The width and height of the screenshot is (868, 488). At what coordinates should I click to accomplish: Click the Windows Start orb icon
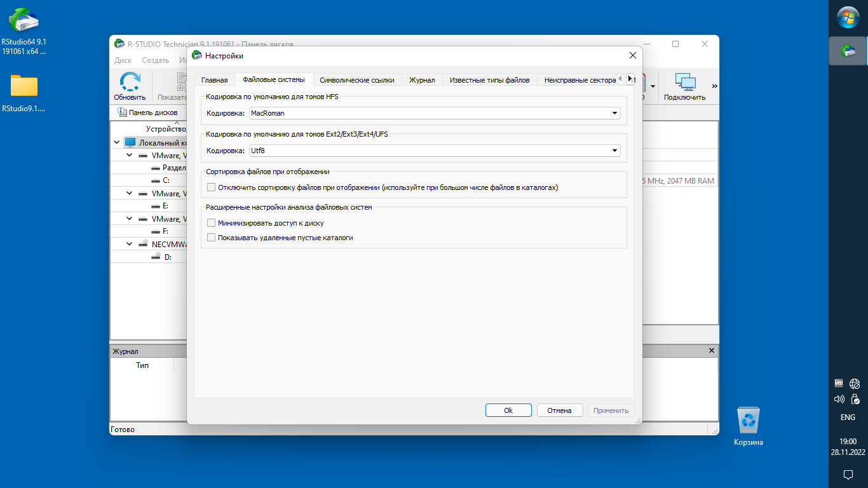tap(848, 17)
